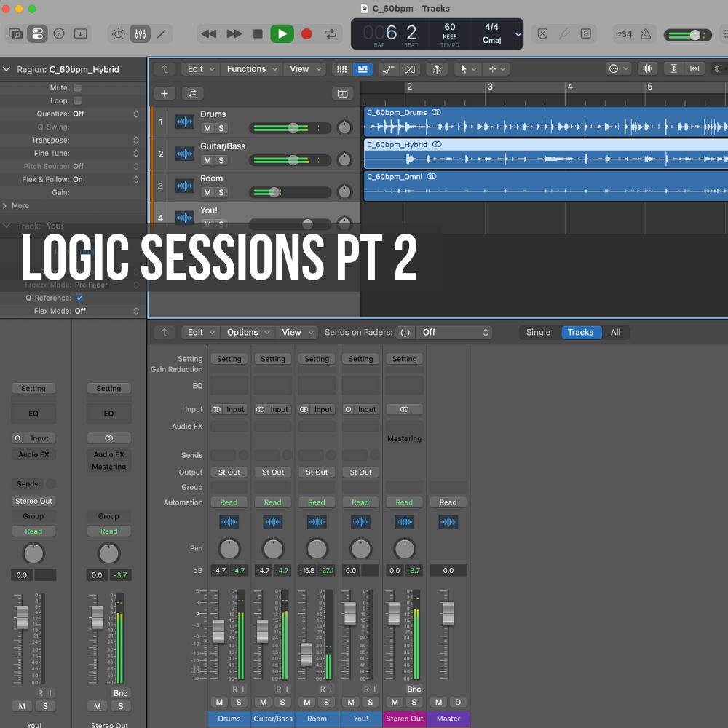Screen dimensions: 728x728
Task: Click the vertical auto zoom icon
Action: [x=673, y=69]
